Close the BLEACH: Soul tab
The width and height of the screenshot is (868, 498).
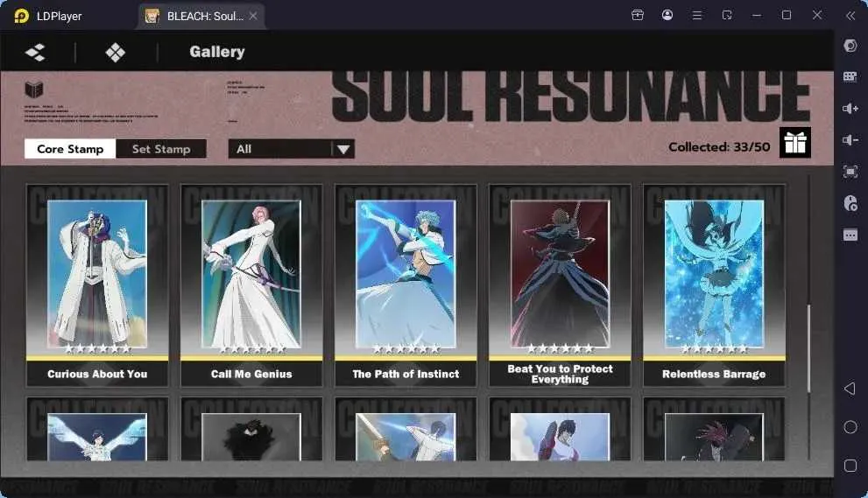point(253,16)
